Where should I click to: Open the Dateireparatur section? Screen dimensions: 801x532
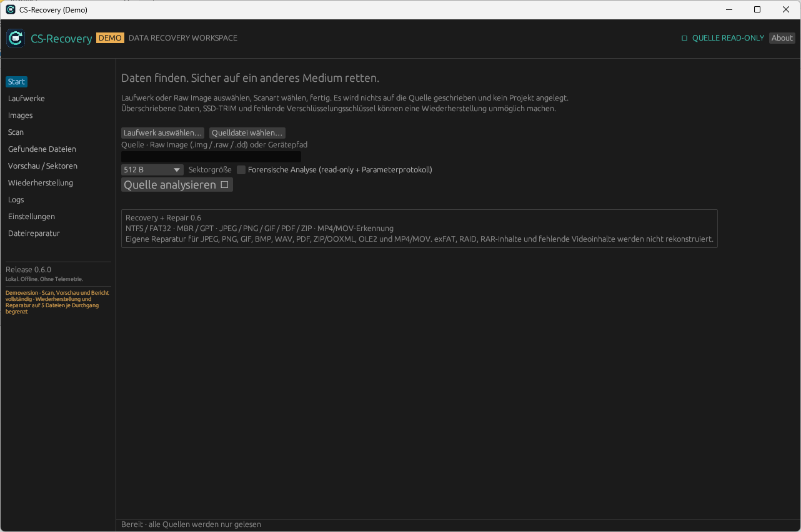pos(34,234)
